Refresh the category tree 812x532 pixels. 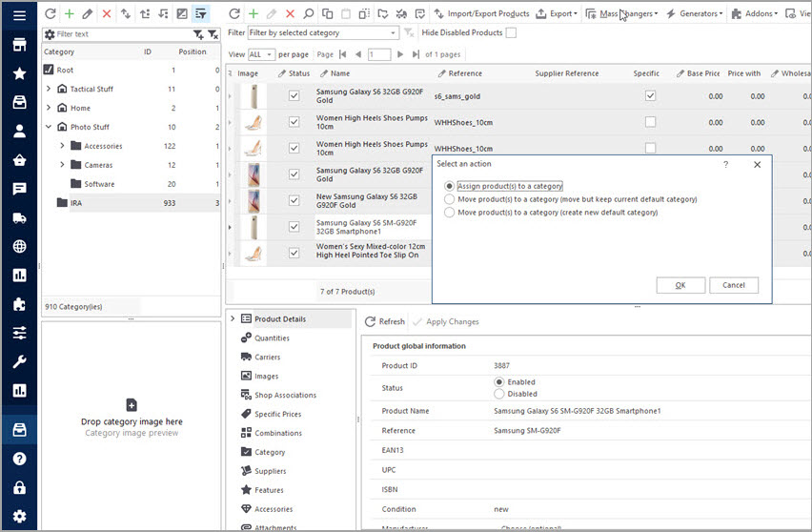point(51,14)
